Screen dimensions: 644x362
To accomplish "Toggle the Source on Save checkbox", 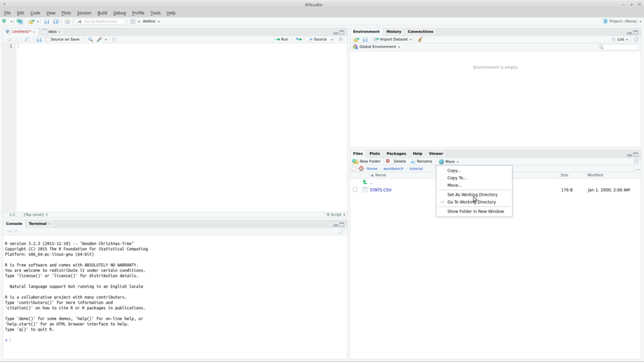I will 48,39.
